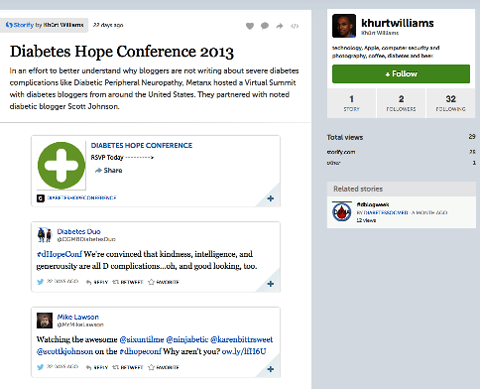Favorite the Diabetes Duo tweet

coord(163,282)
